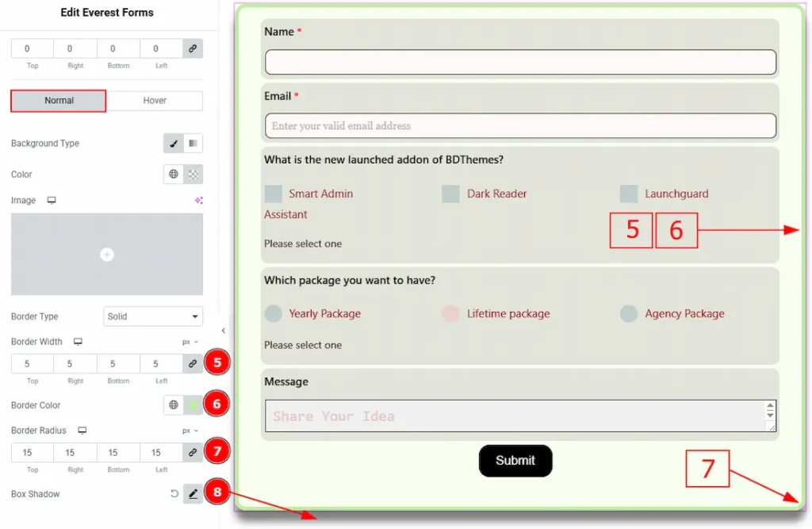Check the Smart Admin checkbox
This screenshot has height=529, width=812.
(274, 194)
